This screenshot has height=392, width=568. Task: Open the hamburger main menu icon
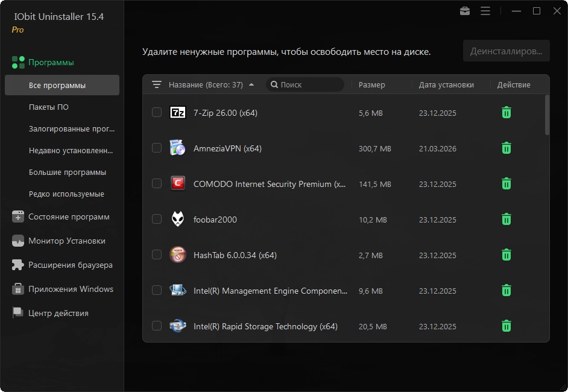(485, 11)
